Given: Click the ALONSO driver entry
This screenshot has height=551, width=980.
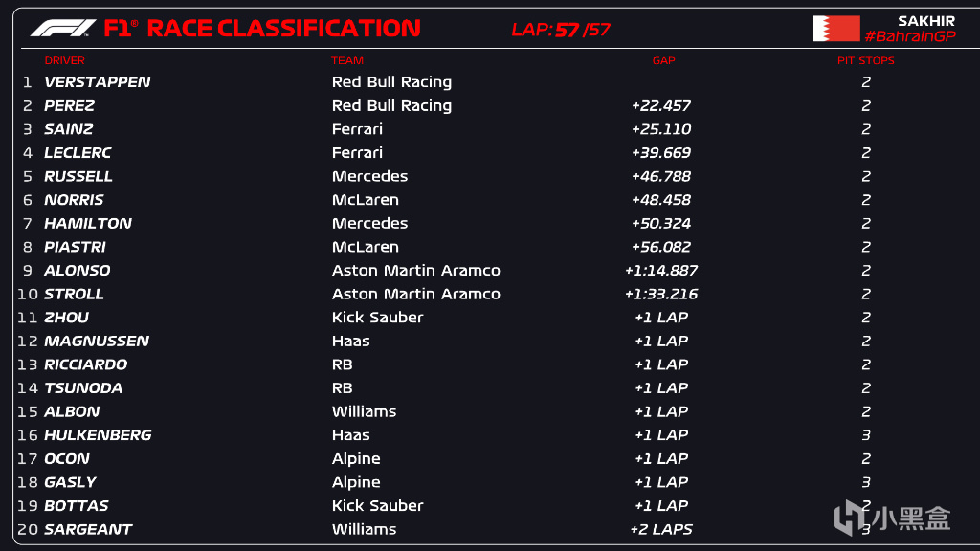Looking at the screenshot, I should 77,270.
